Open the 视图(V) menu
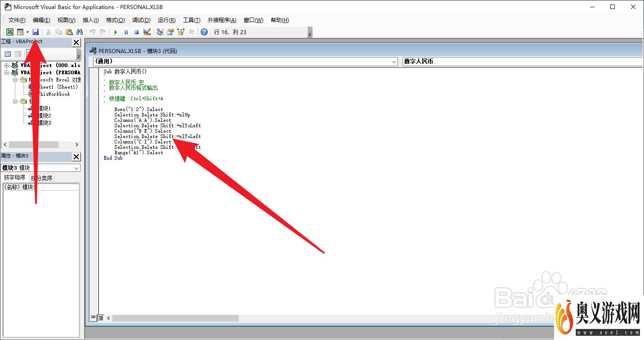644x340 pixels. (66, 20)
